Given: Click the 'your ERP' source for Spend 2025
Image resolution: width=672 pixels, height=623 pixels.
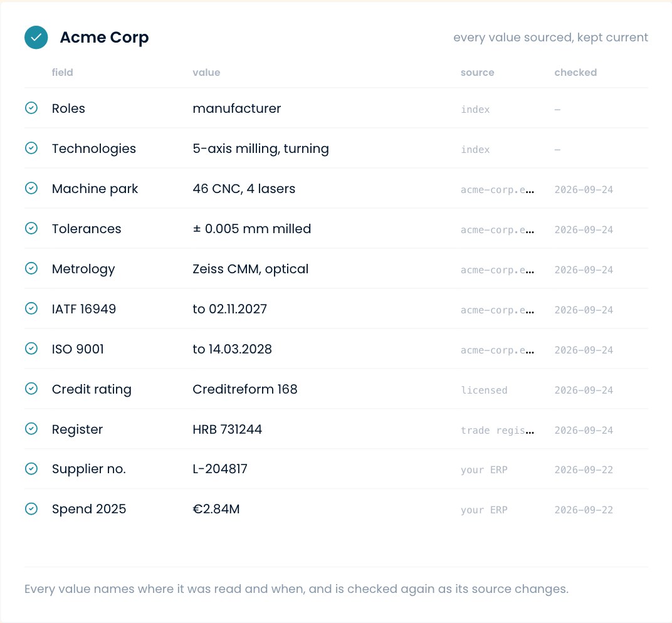Looking at the screenshot, I should coord(485,510).
